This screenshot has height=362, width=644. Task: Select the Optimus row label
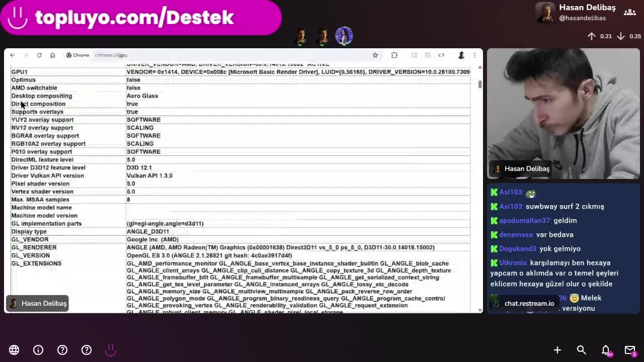coord(24,80)
